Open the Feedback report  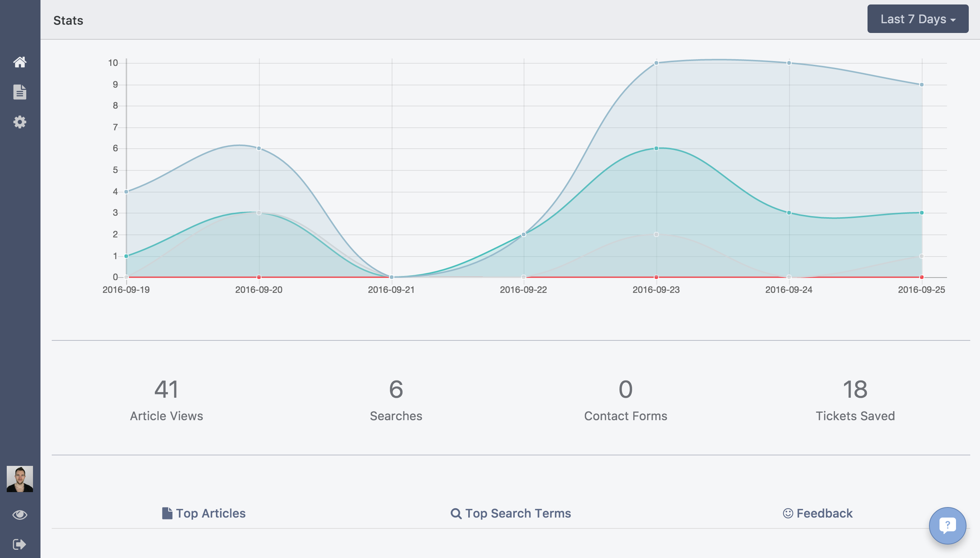coord(824,513)
